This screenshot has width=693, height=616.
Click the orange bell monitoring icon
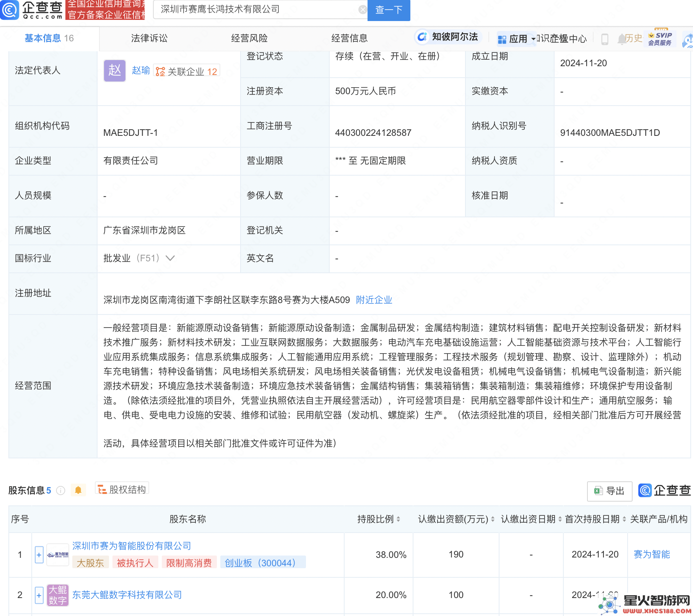coord(78,490)
